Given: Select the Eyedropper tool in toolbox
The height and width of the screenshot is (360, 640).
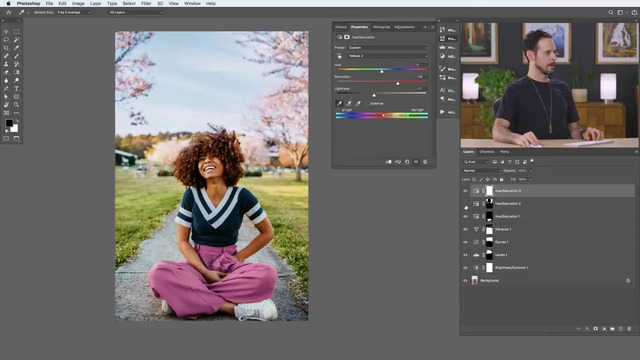Looking at the screenshot, I should pyautogui.click(x=16, y=48).
